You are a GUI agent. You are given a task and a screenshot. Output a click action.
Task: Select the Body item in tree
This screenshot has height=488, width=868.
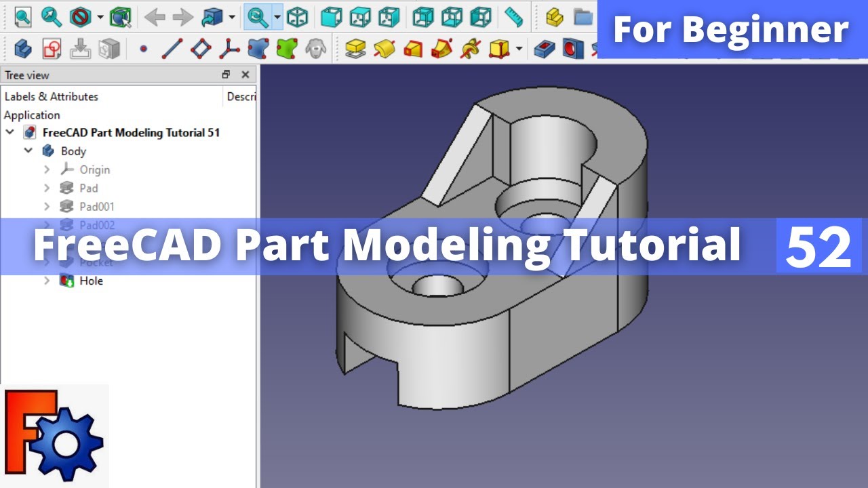[x=73, y=150]
